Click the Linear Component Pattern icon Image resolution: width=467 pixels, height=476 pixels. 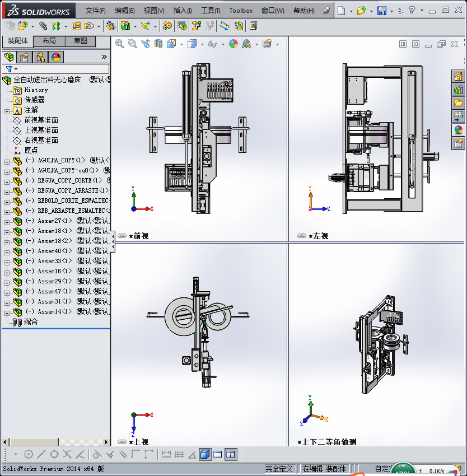56,26
